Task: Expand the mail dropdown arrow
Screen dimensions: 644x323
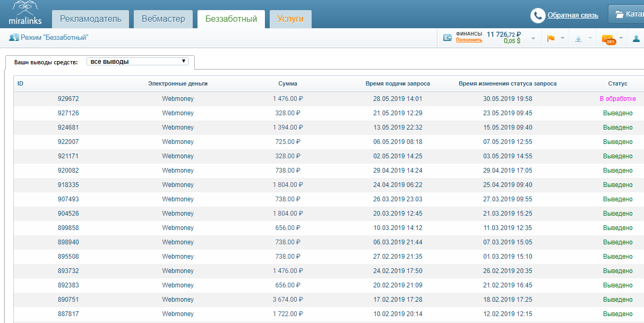Action: point(621,39)
